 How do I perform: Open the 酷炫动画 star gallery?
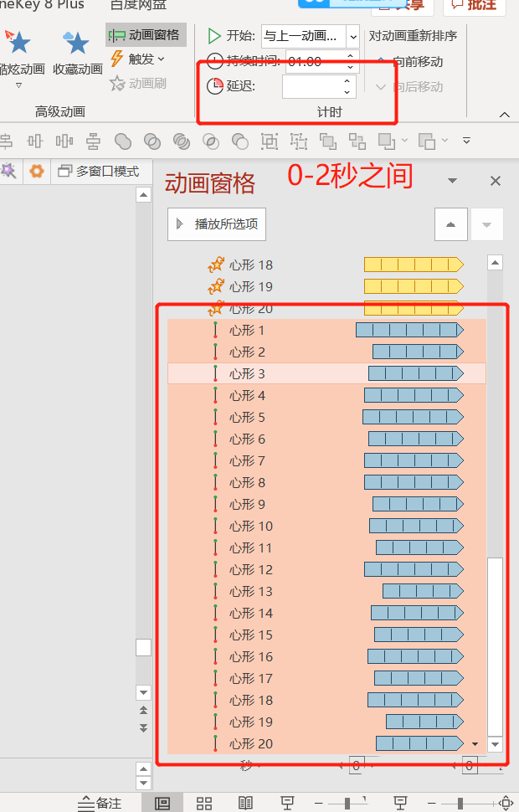coord(20,52)
